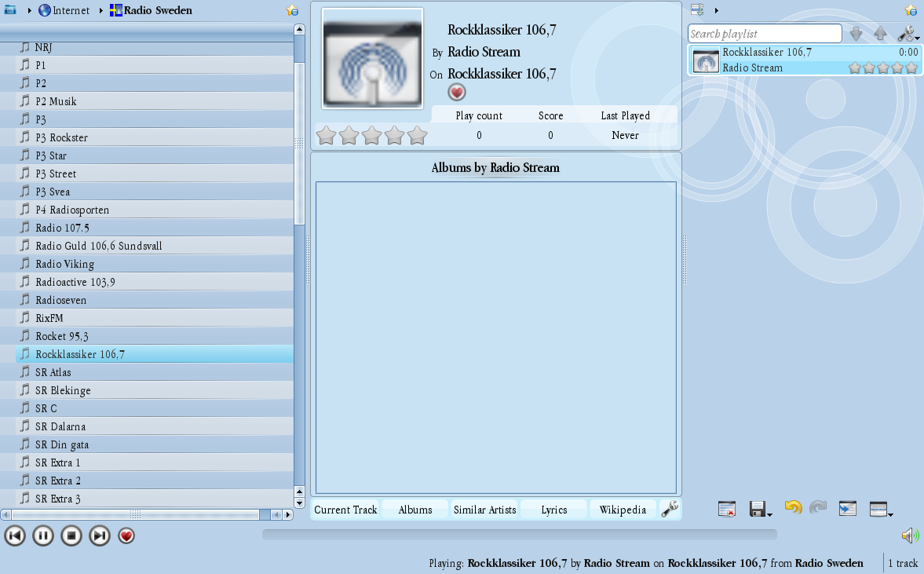
Task: Skip to the next track
Action: point(100,536)
